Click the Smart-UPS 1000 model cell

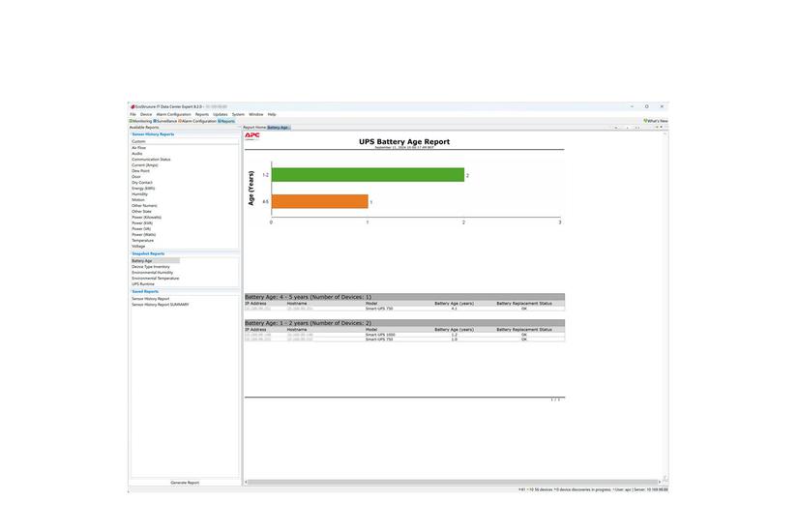click(x=380, y=335)
